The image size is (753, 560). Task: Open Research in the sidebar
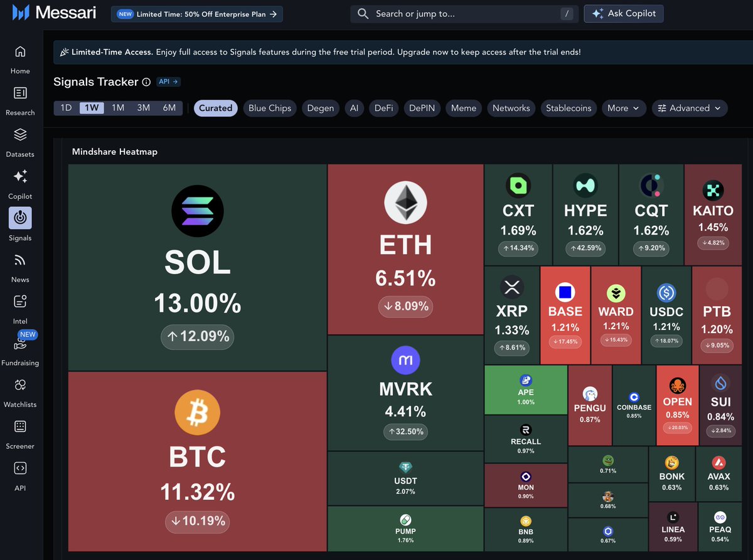(x=20, y=101)
